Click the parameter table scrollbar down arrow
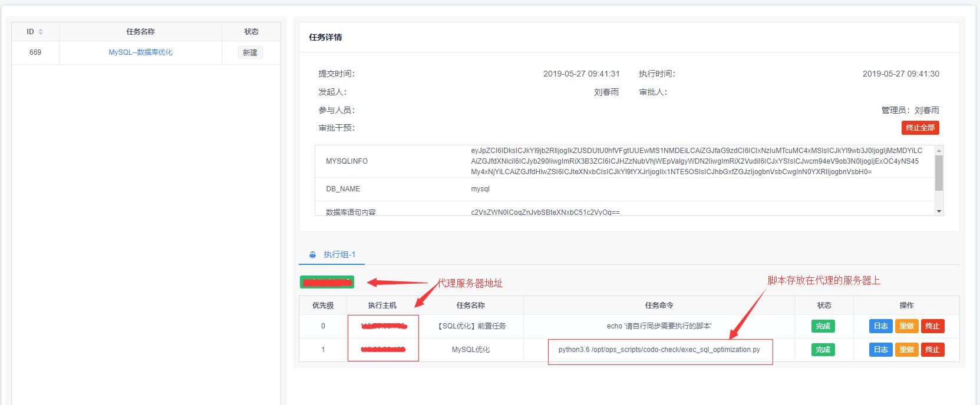 (x=939, y=211)
